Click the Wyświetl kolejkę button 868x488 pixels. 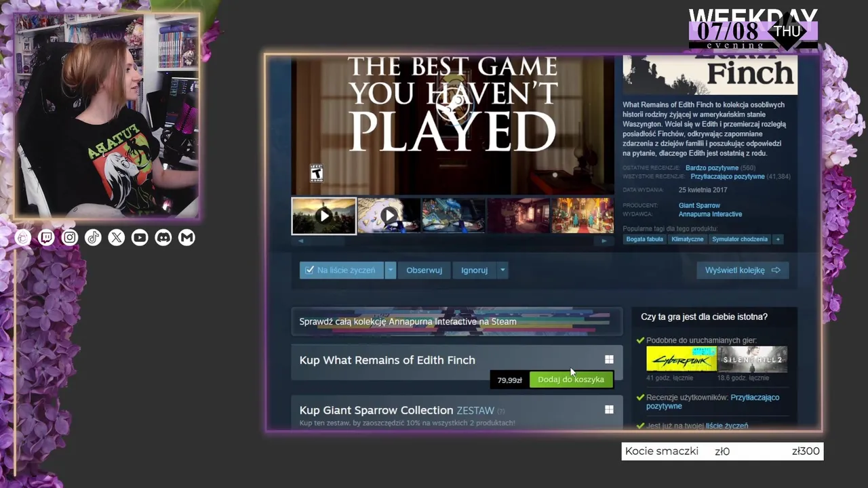point(743,270)
